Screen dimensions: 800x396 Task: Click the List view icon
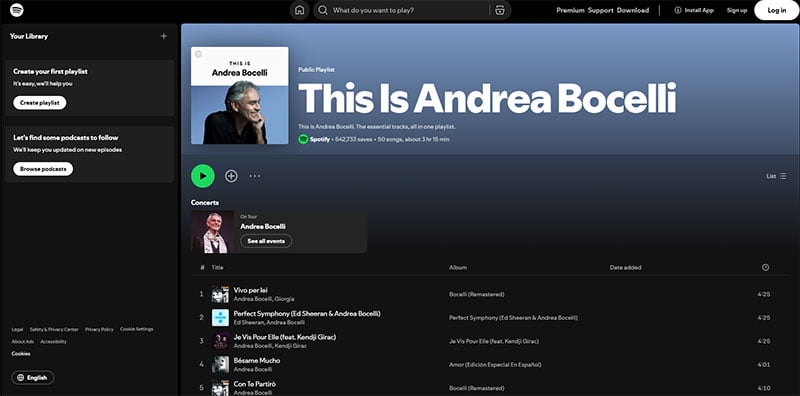click(x=783, y=176)
